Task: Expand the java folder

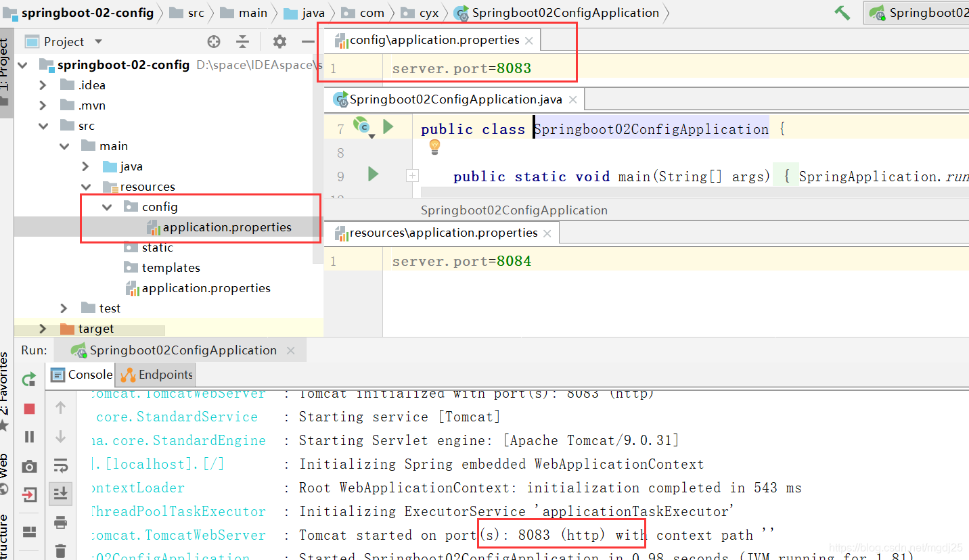Action: click(85, 166)
